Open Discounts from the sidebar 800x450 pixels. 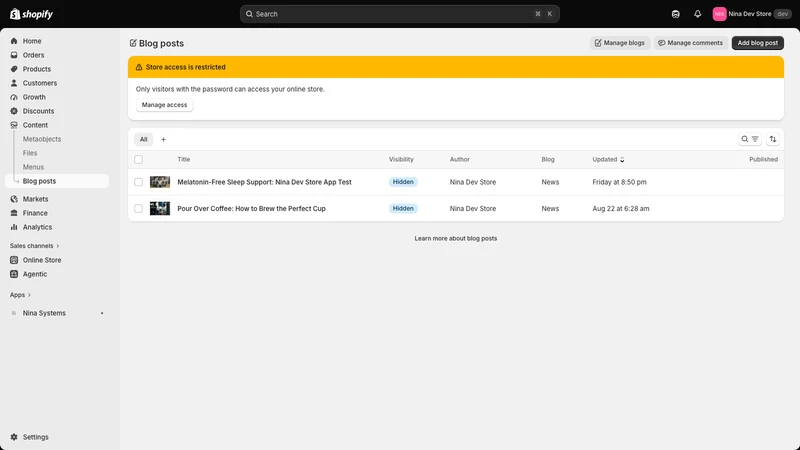pos(38,111)
